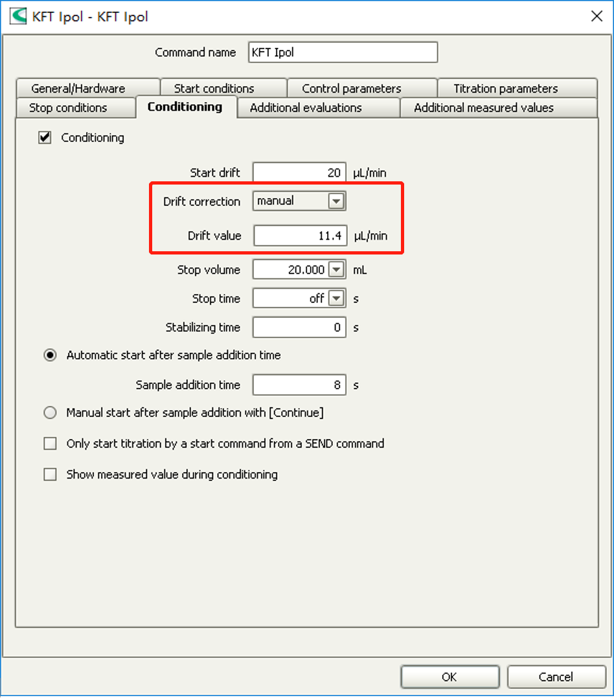Click the Start drift value field
The height and width of the screenshot is (700, 614).
tap(299, 173)
